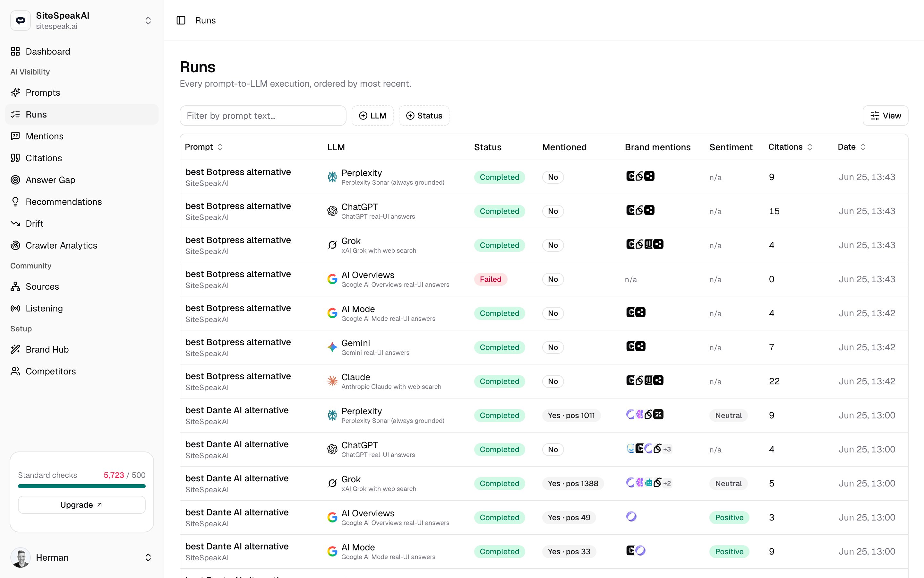Click the Filter by prompt text field
924x578 pixels.
[x=263, y=116]
